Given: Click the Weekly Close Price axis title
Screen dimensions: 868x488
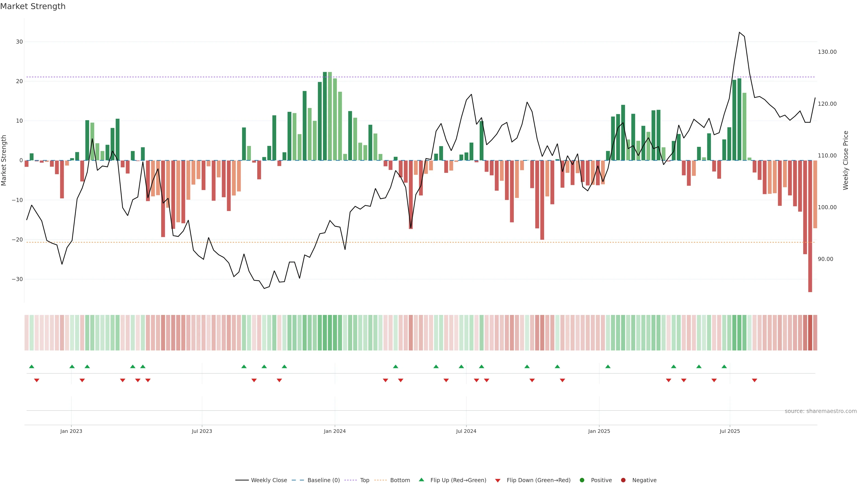Looking at the screenshot, I should [845, 160].
